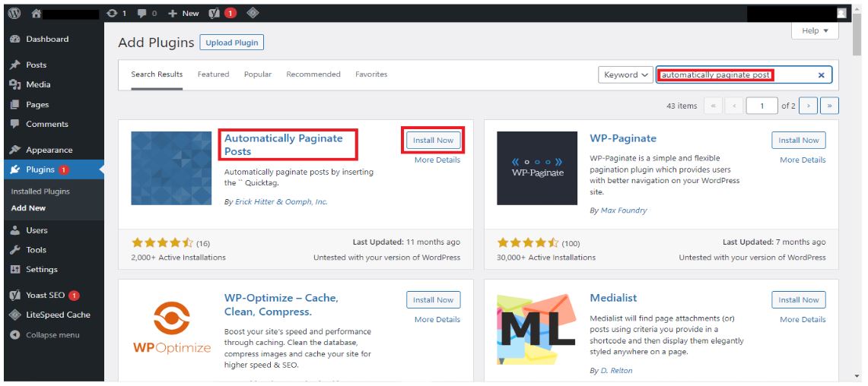
Task: Click the Upload Plugin button
Action: point(232,43)
